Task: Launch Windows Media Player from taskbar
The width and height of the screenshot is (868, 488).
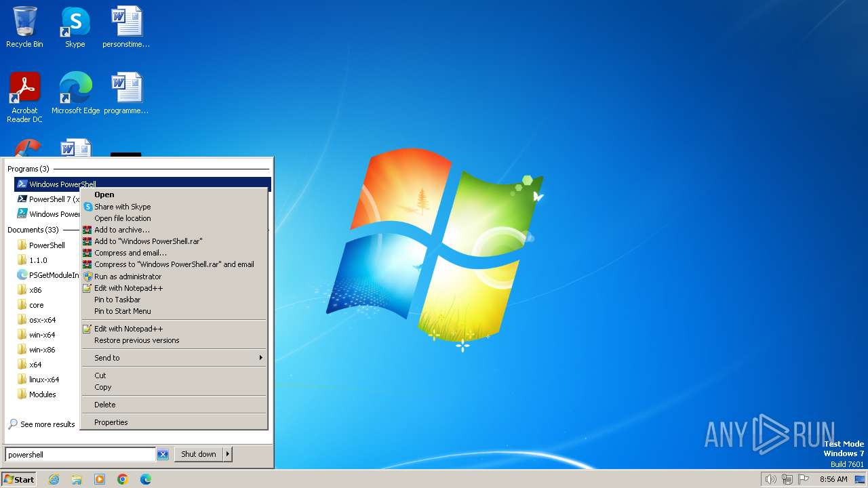Action: point(100,479)
